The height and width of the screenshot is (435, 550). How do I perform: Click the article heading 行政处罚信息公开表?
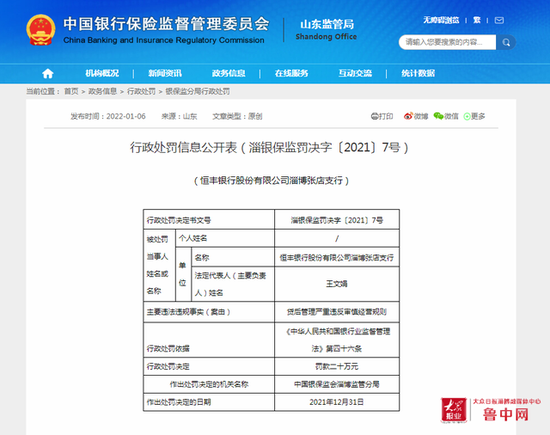click(269, 147)
